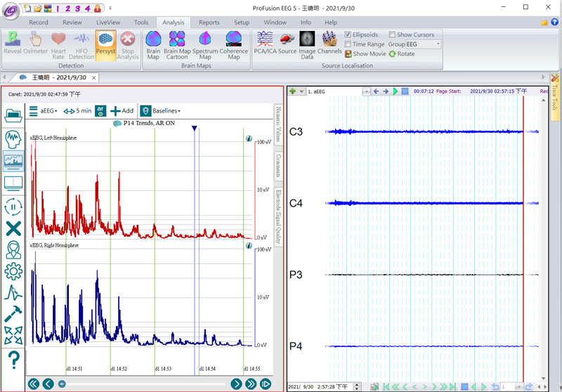This screenshot has width=562, height=392.
Task: Open the Group EEG dropdown
Action: point(438,44)
